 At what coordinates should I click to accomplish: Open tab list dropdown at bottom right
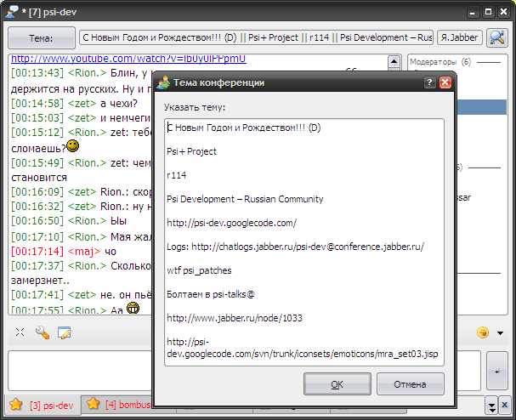click(492, 405)
